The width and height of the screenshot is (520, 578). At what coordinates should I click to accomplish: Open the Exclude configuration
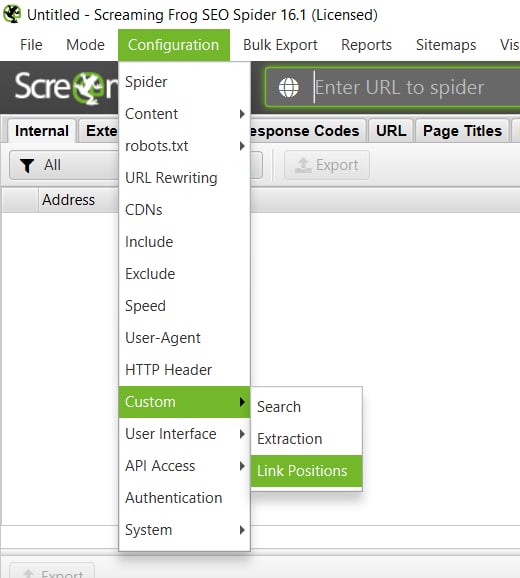(184, 274)
